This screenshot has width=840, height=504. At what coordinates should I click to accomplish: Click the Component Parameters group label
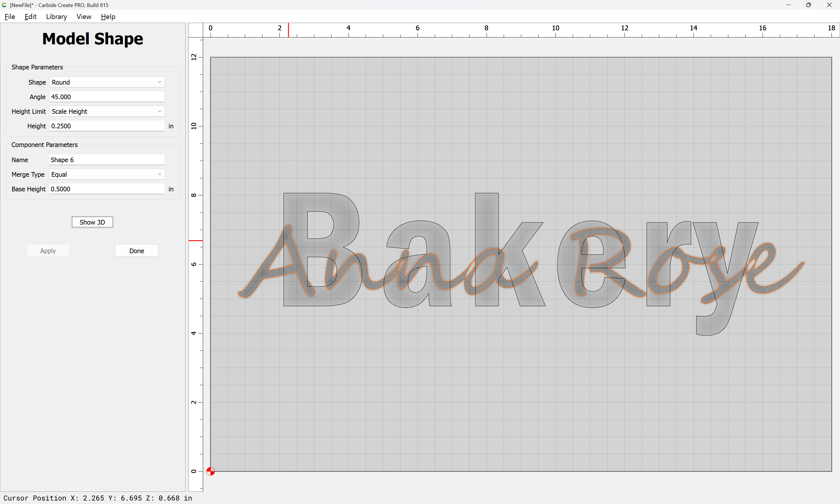coord(44,145)
